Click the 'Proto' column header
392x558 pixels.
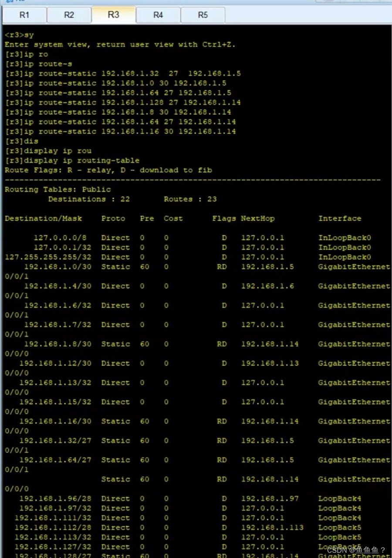click(x=113, y=218)
